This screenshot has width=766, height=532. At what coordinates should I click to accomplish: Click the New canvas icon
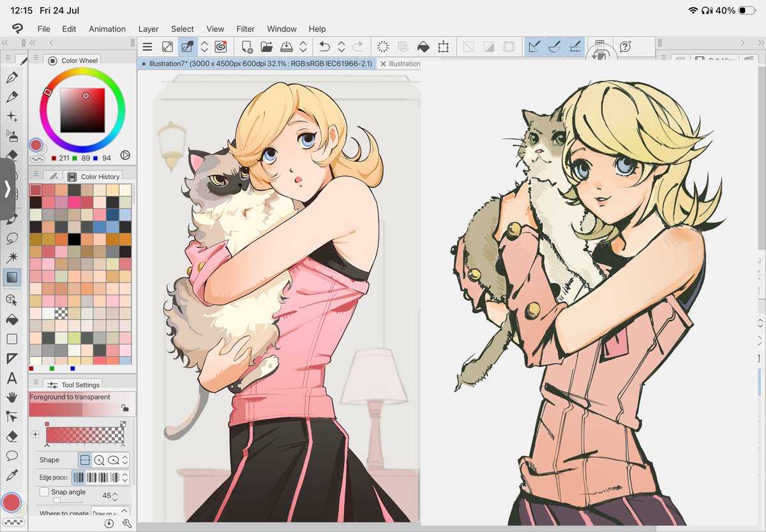(247, 47)
